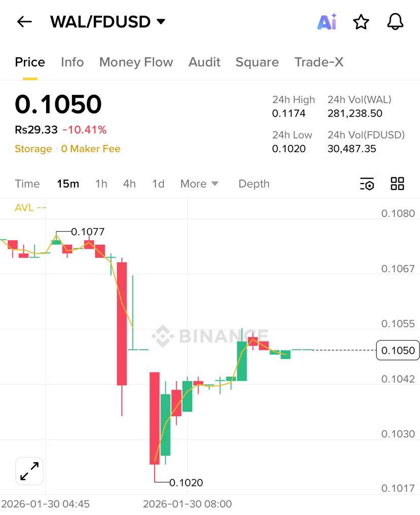
Task: Open the AI assistant icon
Action: point(327,22)
